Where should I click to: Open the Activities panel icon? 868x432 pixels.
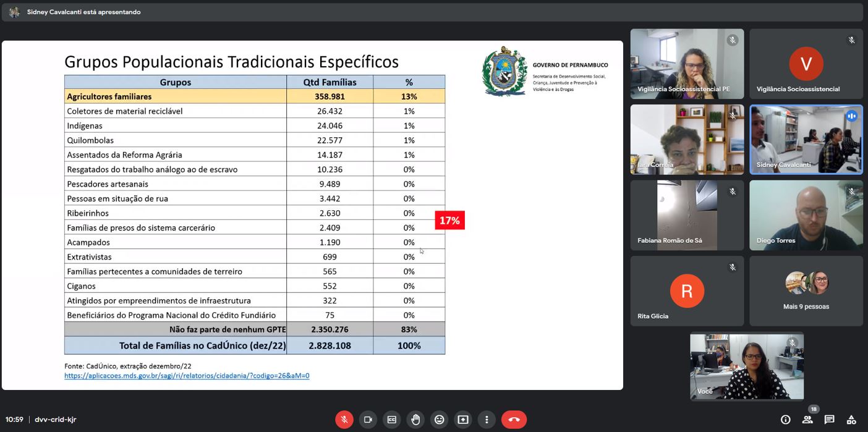[x=851, y=420]
